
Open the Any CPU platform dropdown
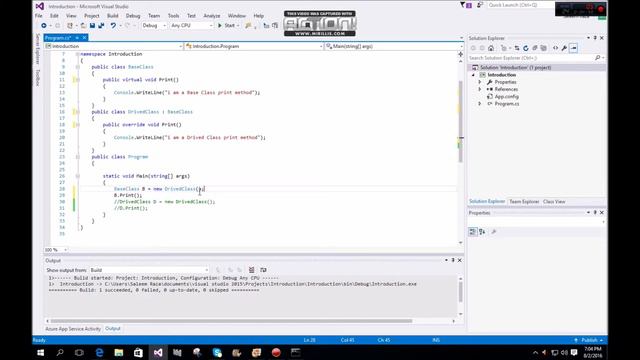pos(192,25)
